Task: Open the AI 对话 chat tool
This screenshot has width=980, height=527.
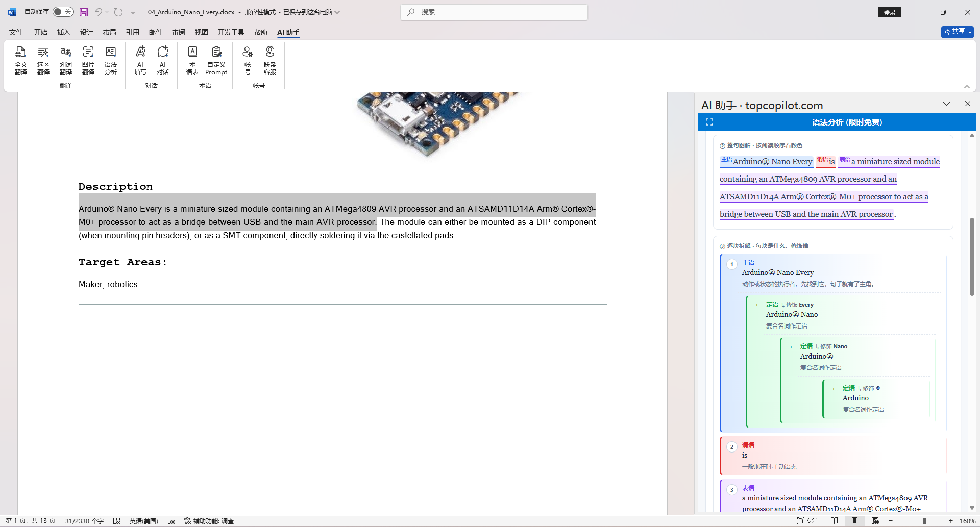Action: [x=163, y=61]
